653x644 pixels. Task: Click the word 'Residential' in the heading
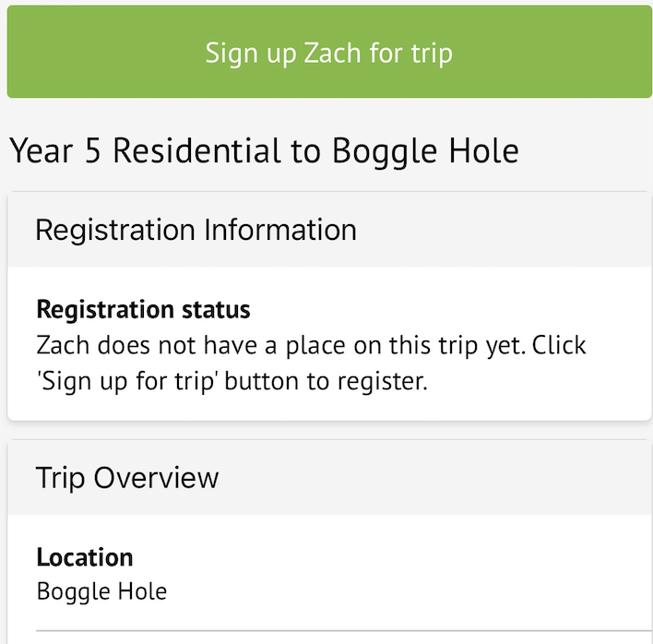coord(196,150)
